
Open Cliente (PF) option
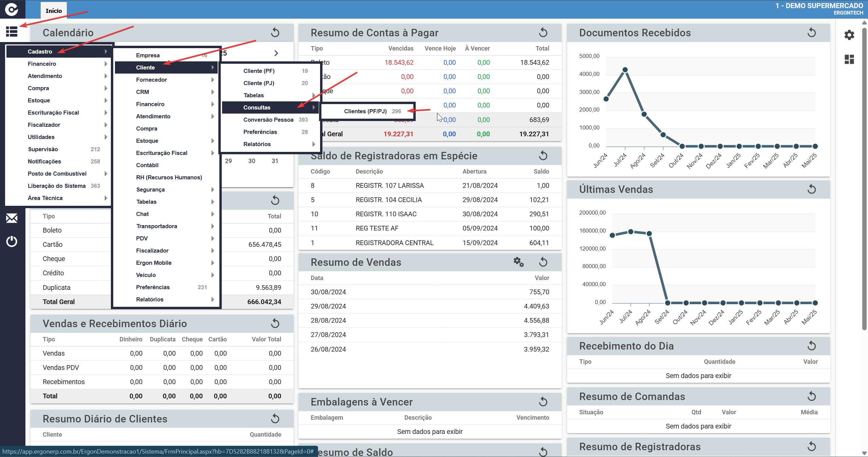(271, 71)
